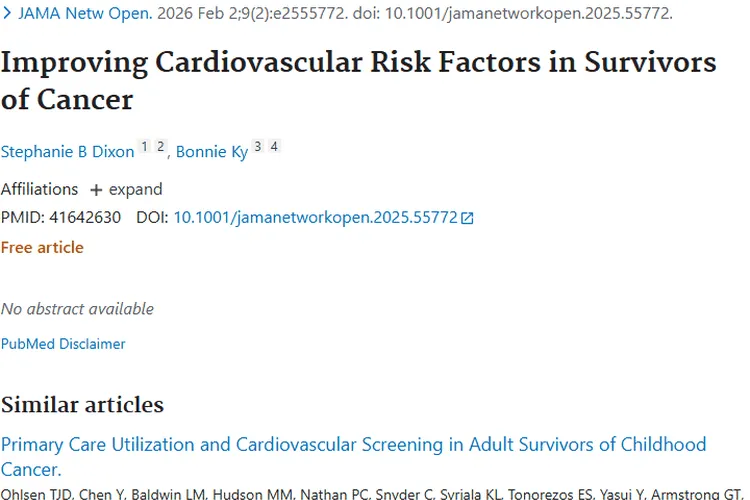
Task: Open author Bonnie Ky's link
Action: [x=211, y=152]
